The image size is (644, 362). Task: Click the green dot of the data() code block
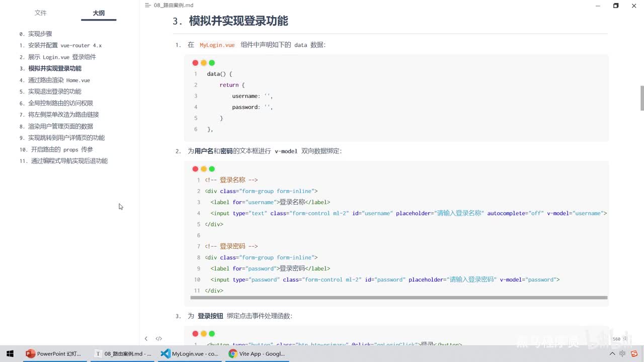coord(212,63)
